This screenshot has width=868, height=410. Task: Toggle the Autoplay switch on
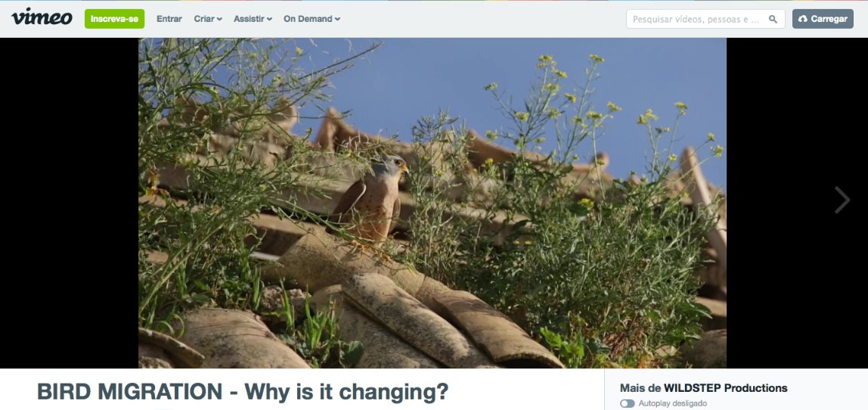point(628,403)
